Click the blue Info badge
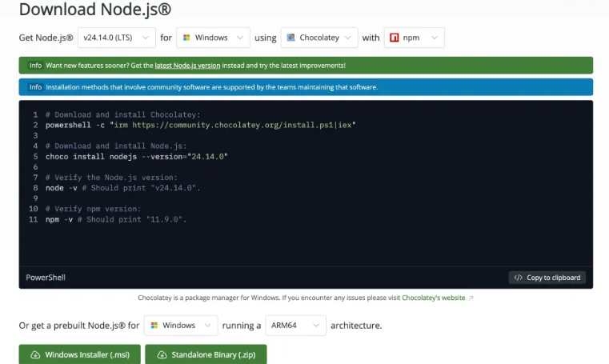The image size is (609, 364). coord(35,87)
